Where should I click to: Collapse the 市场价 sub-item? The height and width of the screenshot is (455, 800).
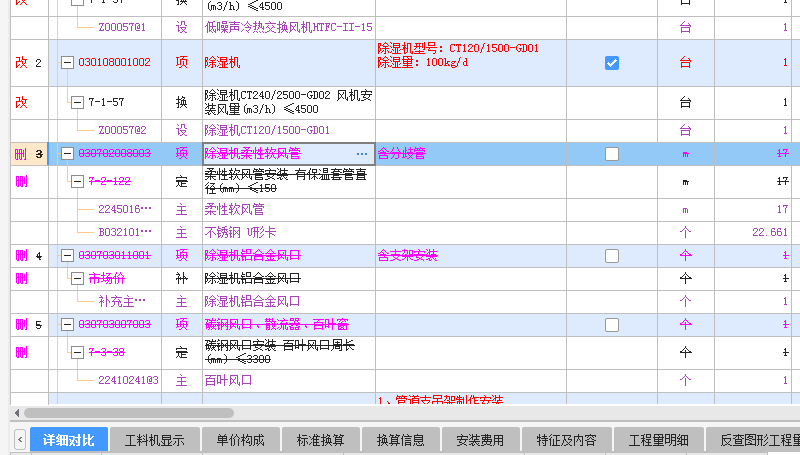click(x=77, y=279)
